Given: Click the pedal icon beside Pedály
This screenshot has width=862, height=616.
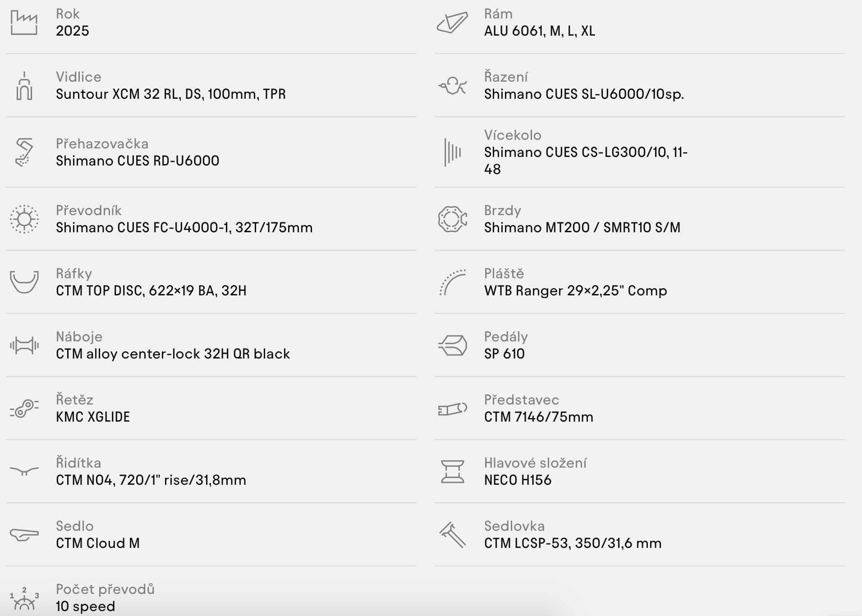Looking at the screenshot, I should click(453, 345).
